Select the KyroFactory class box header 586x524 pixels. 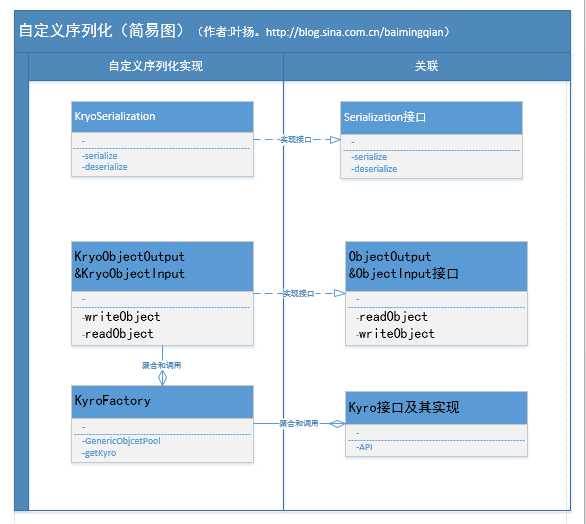162,402
